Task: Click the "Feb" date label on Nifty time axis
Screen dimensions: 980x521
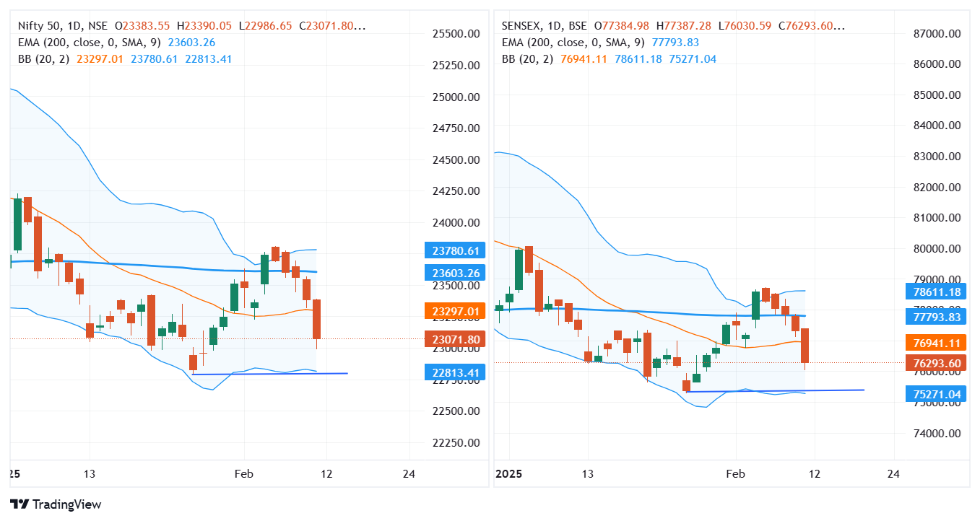Action: pos(245,474)
